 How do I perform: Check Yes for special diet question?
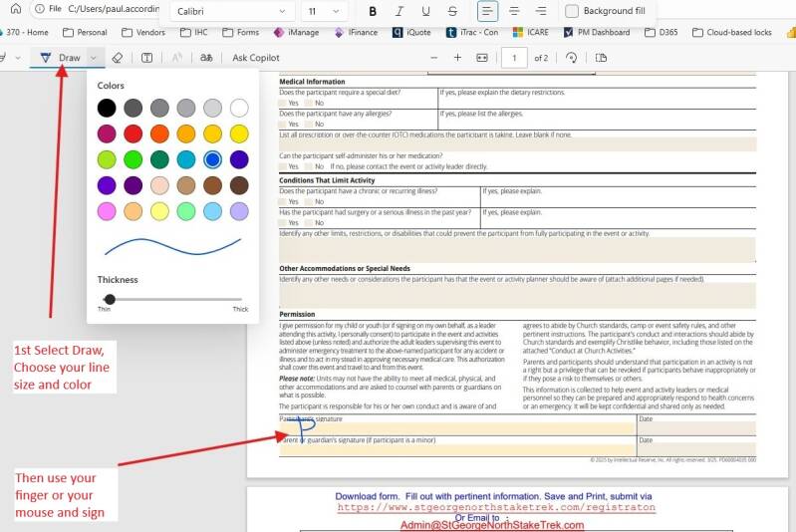coord(284,103)
